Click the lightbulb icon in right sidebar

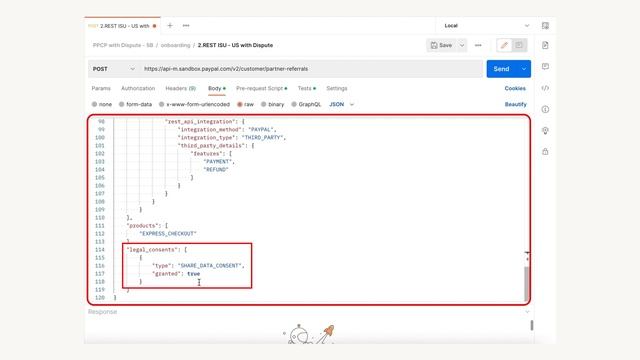pos(545,131)
